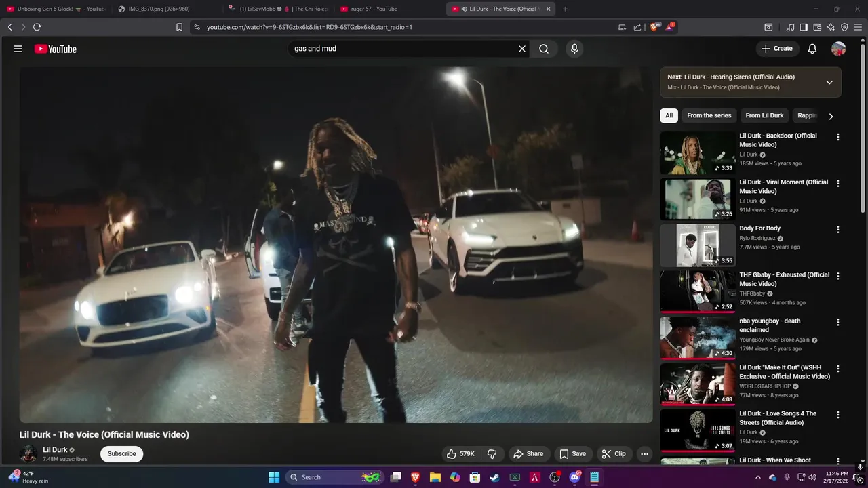The image size is (868, 488).
Task: Click the page vertical scrollbar
Action: [863, 129]
